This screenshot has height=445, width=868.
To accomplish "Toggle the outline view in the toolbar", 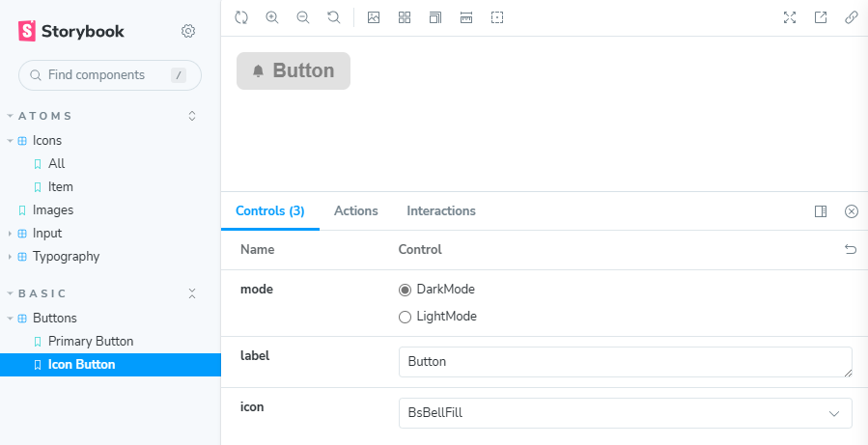I will pyautogui.click(x=497, y=17).
